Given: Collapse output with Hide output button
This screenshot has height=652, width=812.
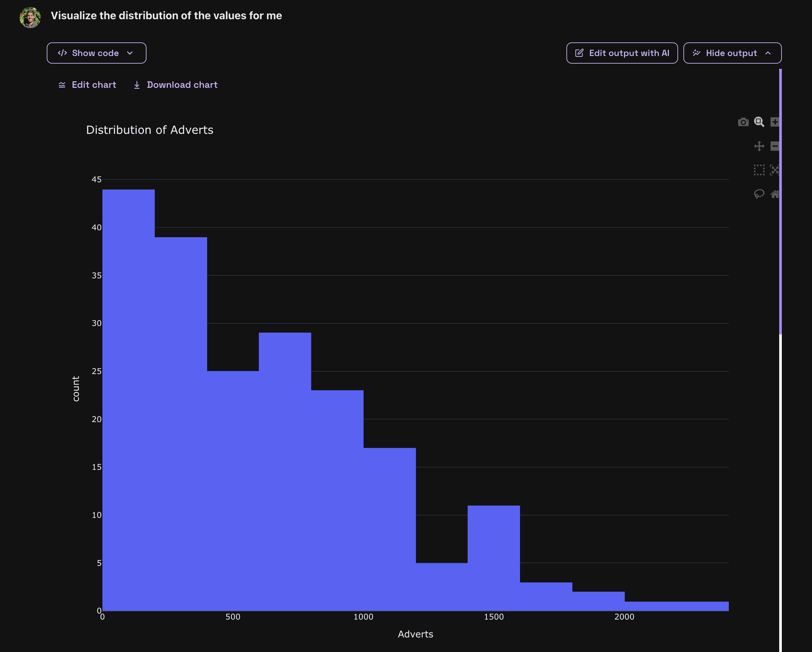Looking at the screenshot, I should click(x=732, y=53).
